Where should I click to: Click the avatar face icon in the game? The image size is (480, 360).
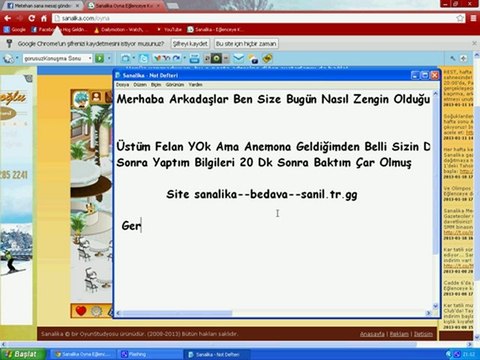[x=81, y=99]
